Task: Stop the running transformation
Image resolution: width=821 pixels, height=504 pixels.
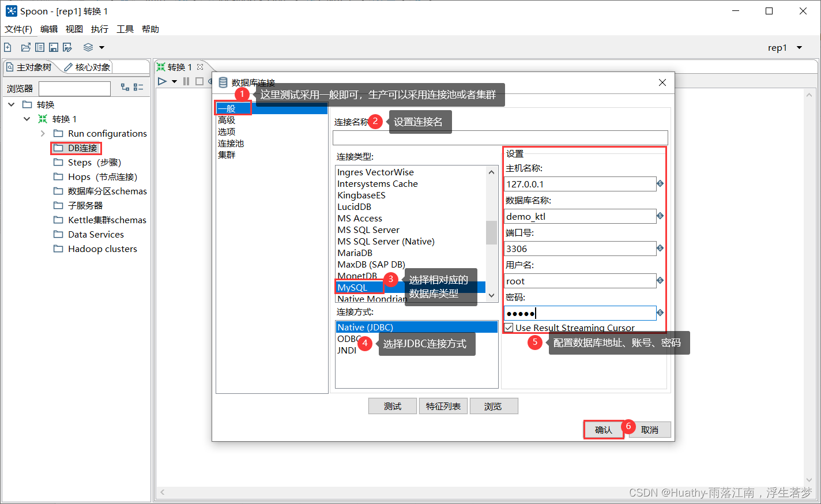Action: pyautogui.click(x=199, y=81)
